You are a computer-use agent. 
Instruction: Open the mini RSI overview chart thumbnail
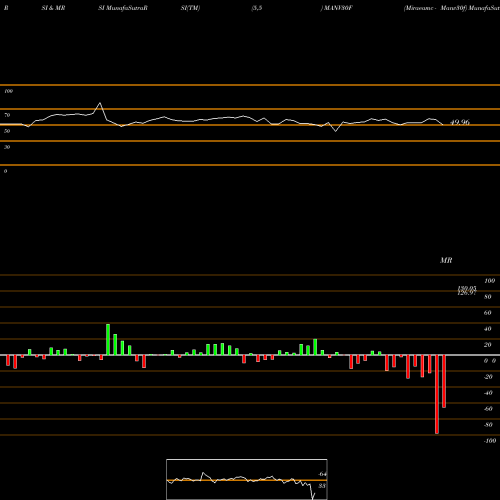[247, 479]
